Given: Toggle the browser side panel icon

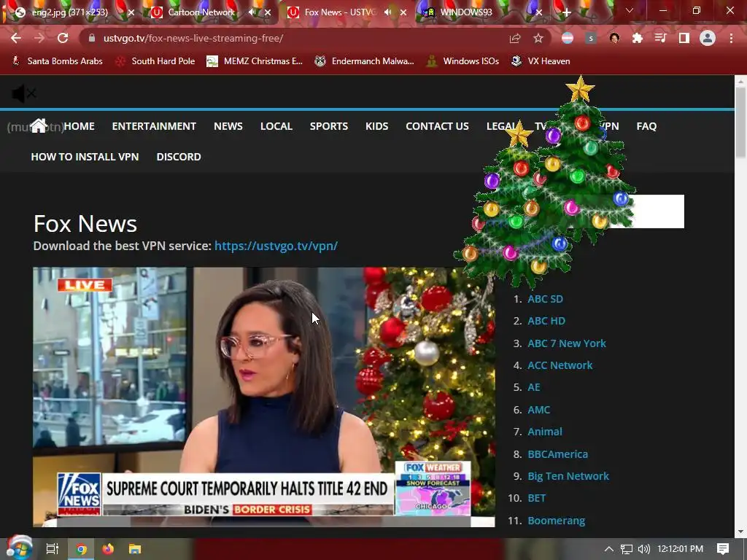Looking at the screenshot, I should click(x=684, y=38).
